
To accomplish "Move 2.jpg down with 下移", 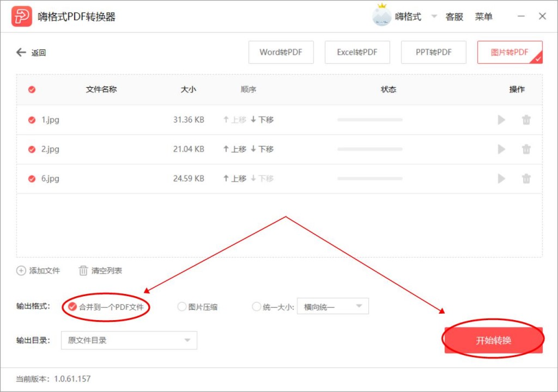I will click(262, 149).
